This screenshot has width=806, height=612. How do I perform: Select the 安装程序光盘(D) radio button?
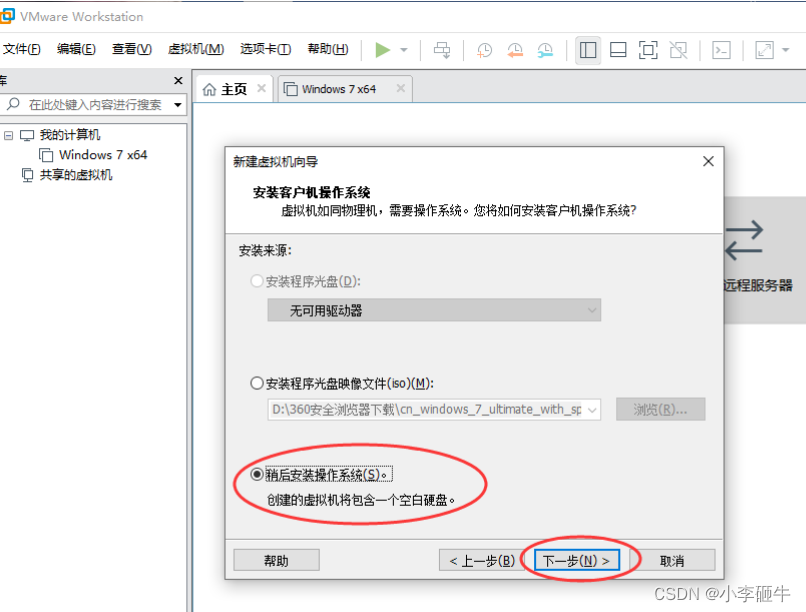point(257,281)
